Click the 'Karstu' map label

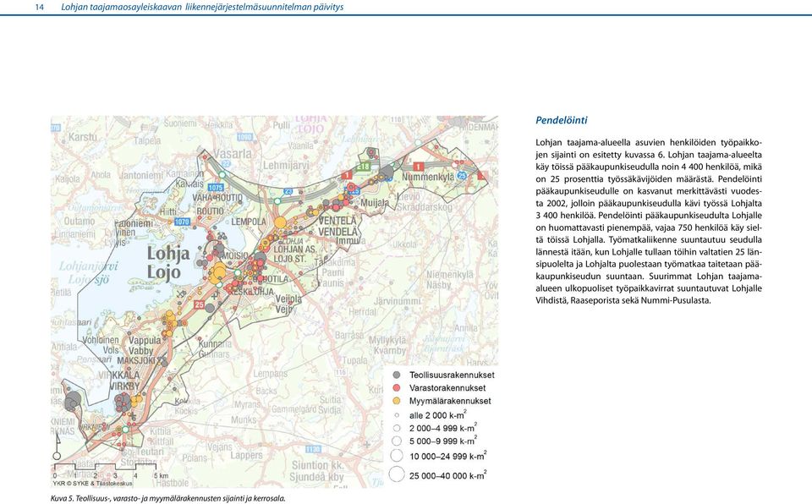[83, 137]
